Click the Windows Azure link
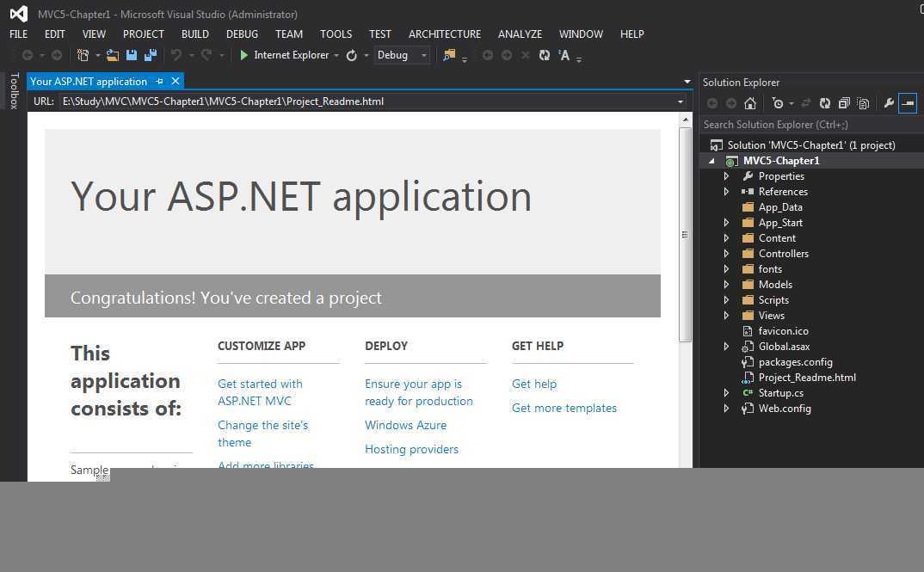Screen dimensions: 924x572 pyautogui.click(x=405, y=425)
